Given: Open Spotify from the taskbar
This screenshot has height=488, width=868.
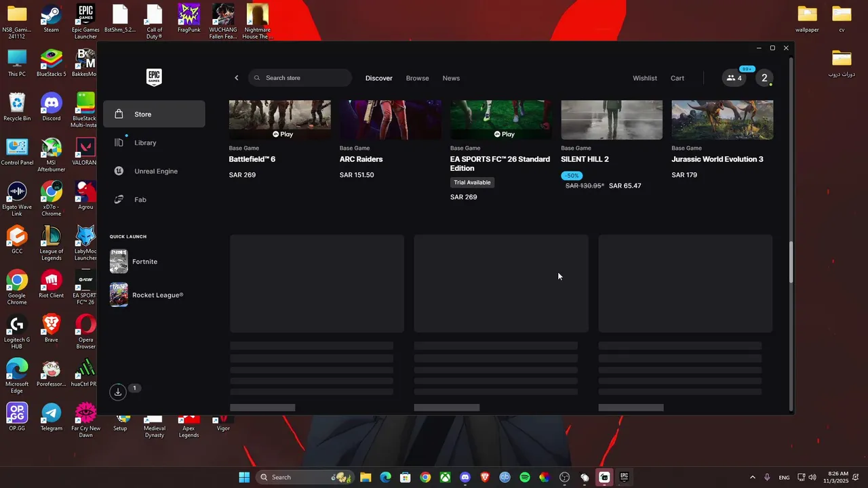Looking at the screenshot, I should pos(524,477).
